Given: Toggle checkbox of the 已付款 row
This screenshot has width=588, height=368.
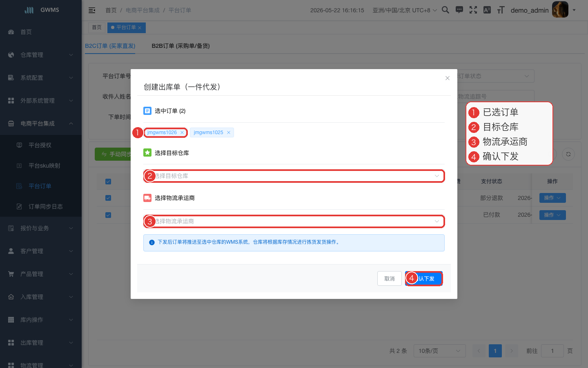Looking at the screenshot, I should point(108,215).
